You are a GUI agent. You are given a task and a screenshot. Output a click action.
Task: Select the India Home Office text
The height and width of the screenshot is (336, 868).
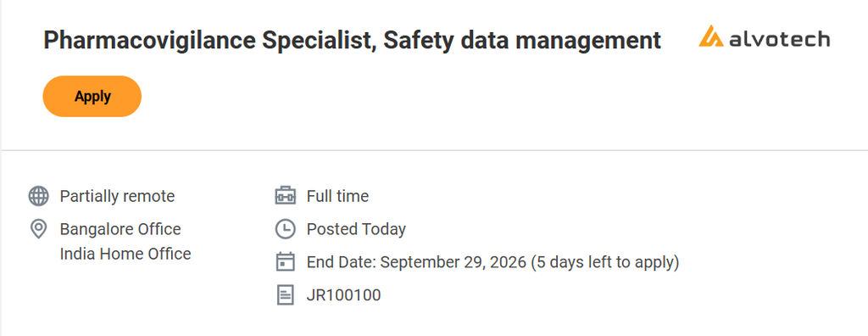point(125,254)
